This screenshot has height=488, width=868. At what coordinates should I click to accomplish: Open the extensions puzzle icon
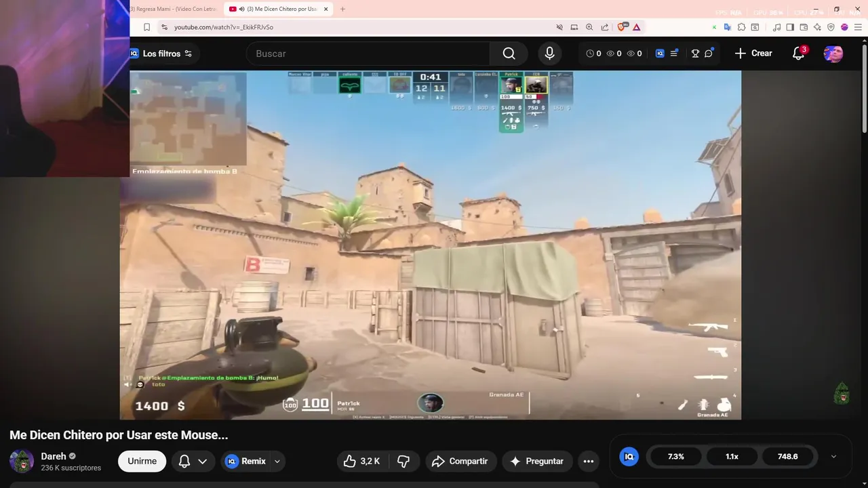tap(741, 27)
